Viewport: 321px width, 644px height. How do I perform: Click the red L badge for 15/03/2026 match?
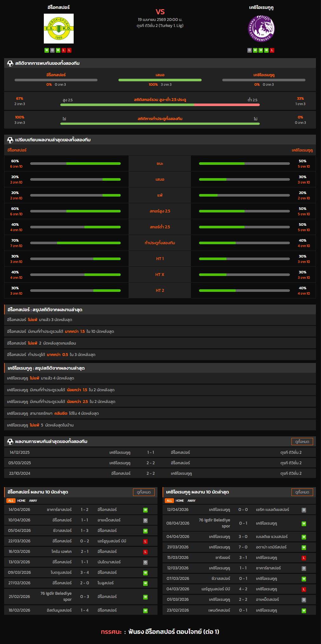[x=304, y=558]
